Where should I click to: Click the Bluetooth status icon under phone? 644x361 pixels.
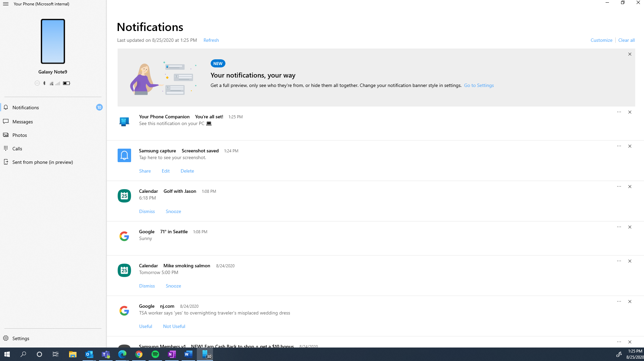coord(44,83)
